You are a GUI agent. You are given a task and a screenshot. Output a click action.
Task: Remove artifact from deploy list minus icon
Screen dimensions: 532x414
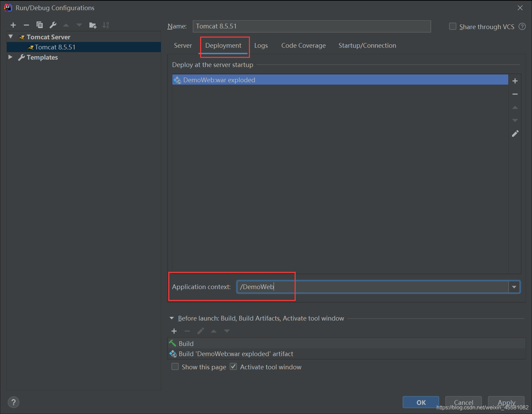(515, 94)
